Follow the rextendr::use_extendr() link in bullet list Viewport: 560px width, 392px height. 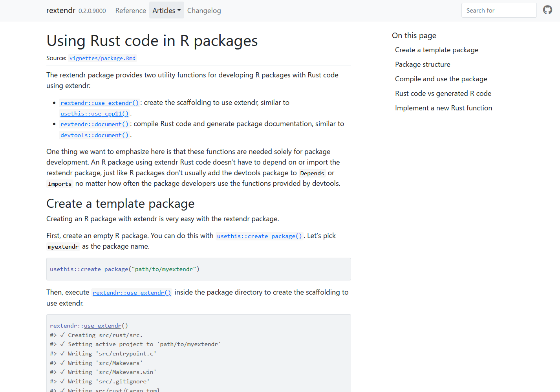(99, 103)
